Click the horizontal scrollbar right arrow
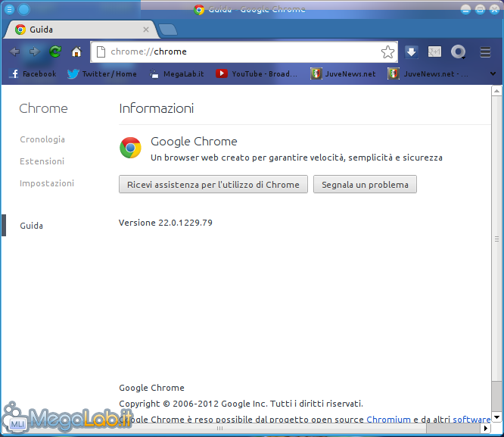504x437 pixels. tap(485, 429)
